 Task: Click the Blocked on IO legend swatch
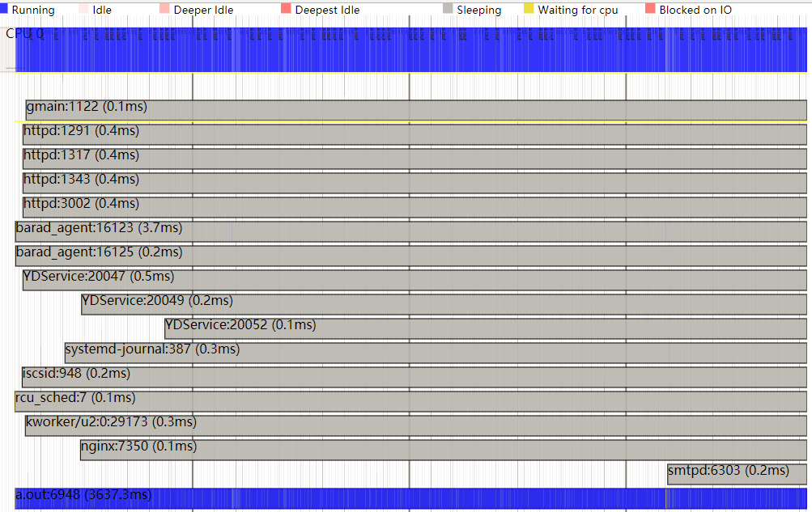tap(650, 10)
